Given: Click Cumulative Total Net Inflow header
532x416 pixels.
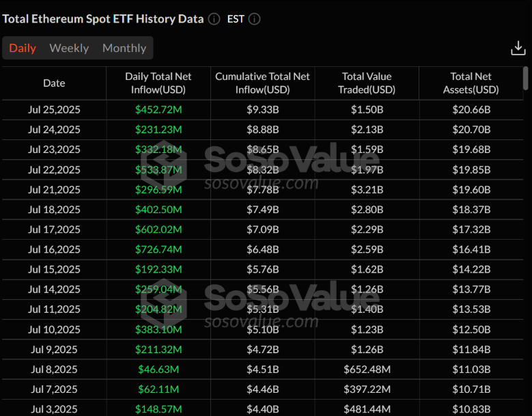Looking at the screenshot, I should 263,83.
